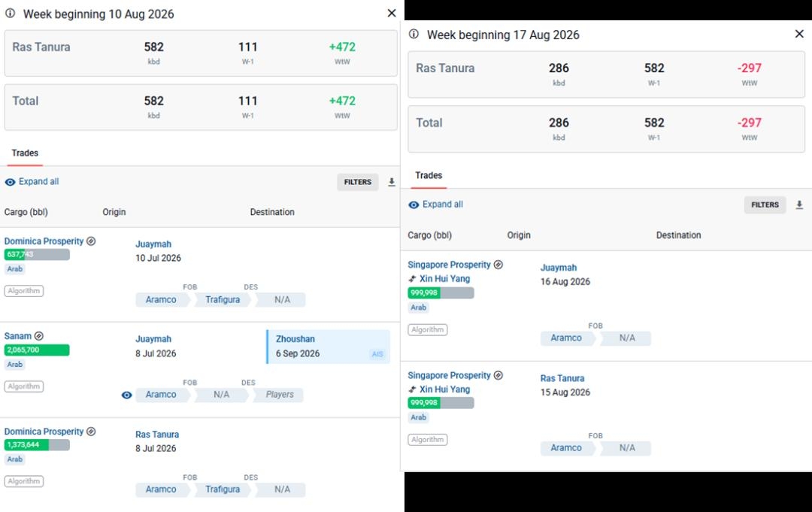This screenshot has height=512, width=812.
Task: Open the Ras Tanura origin link dated 15 Aug
Action: click(x=562, y=378)
